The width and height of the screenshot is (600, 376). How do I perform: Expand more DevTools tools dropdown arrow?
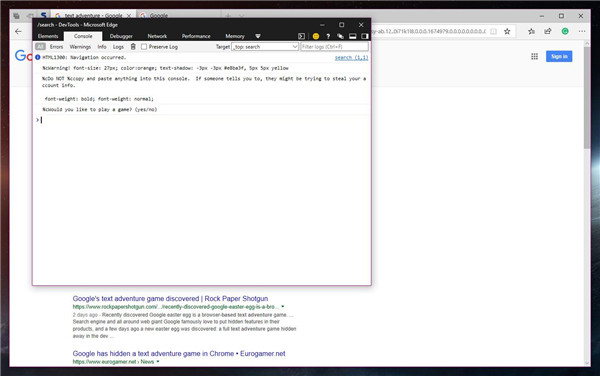(258, 36)
